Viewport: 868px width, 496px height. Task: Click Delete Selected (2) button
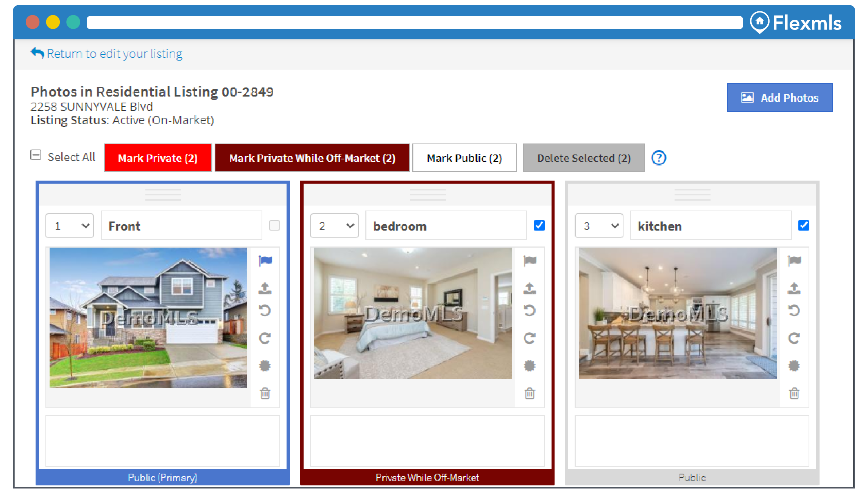(584, 158)
